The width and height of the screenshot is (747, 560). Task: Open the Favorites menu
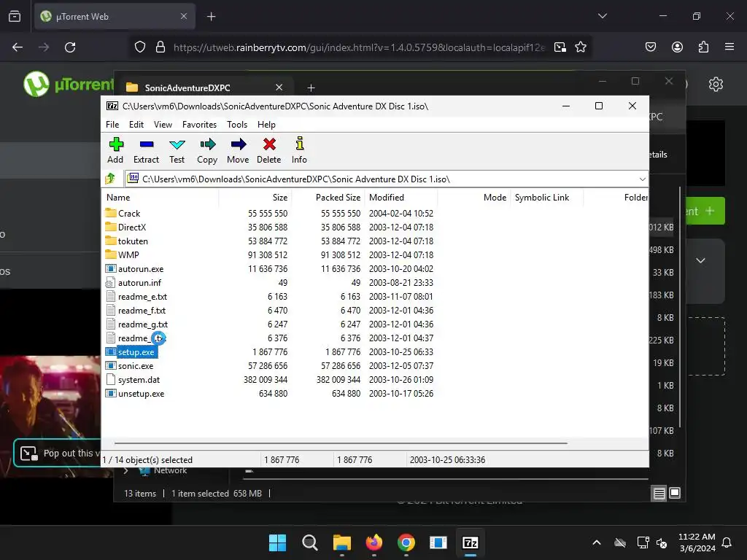pos(200,125)
